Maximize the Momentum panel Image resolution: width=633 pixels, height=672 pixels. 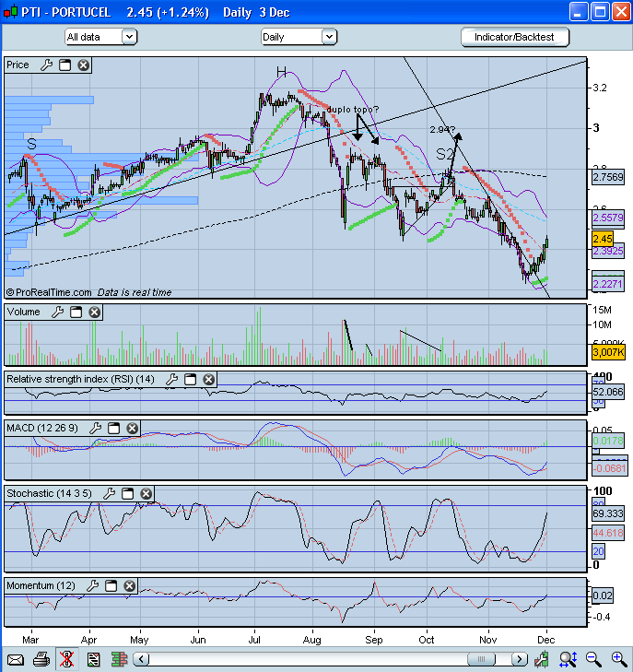point(111,586)
